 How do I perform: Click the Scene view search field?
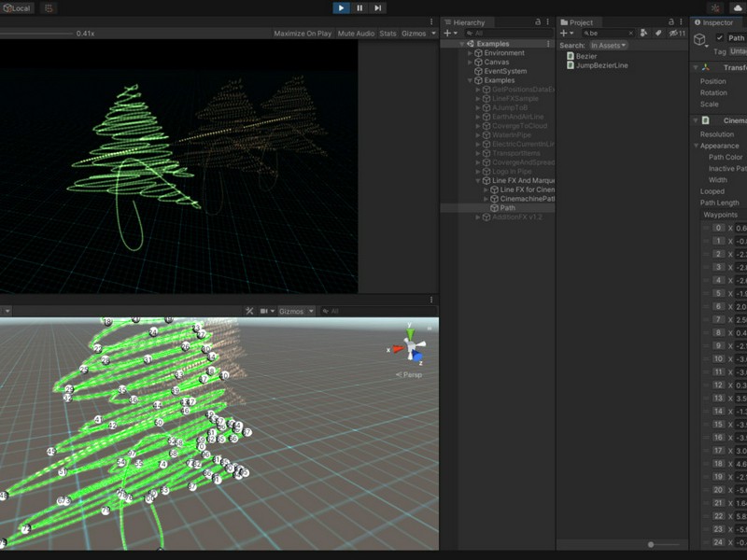click(x=378, y=311)
